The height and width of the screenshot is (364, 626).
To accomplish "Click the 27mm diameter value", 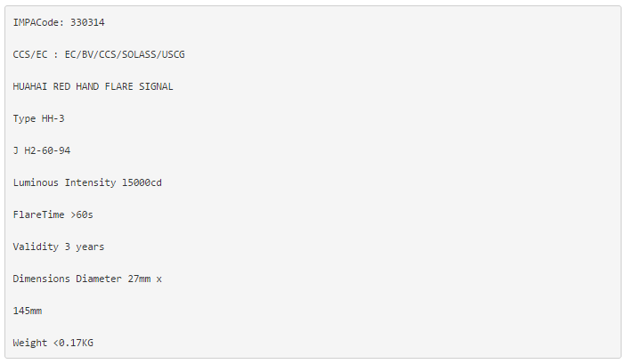I will coord(139,279).
